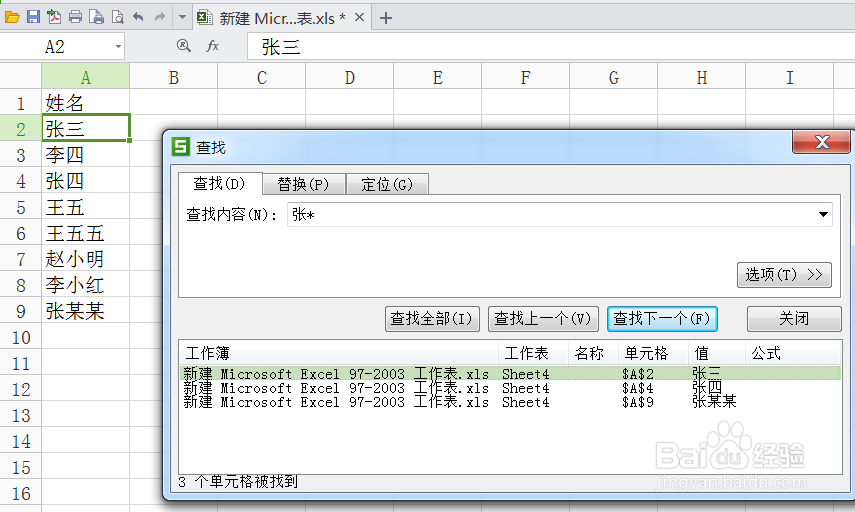Viewport: 855px width, 512px height.
Task: Open the insert function fx button
Action: pyautogui.click(x=212, y=46)
